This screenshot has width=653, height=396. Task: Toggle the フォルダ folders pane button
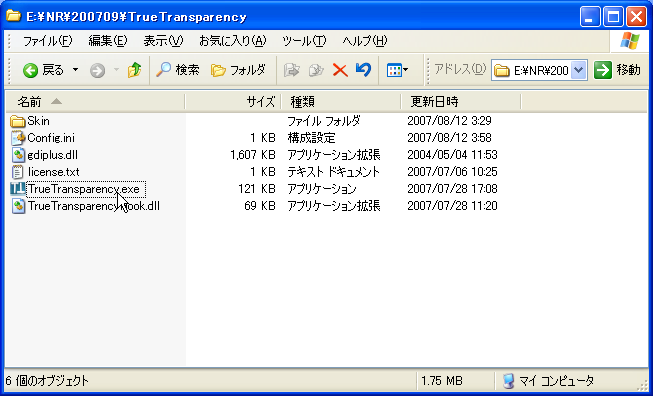pos(238,70)
